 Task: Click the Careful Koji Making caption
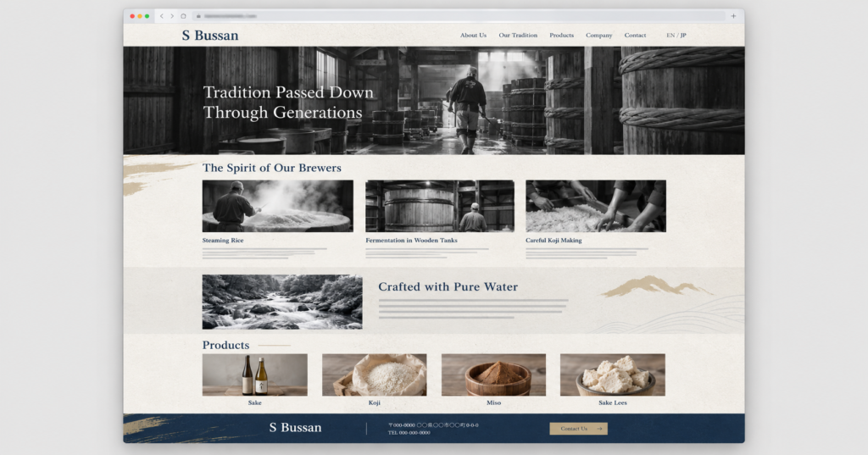[554, 241]
